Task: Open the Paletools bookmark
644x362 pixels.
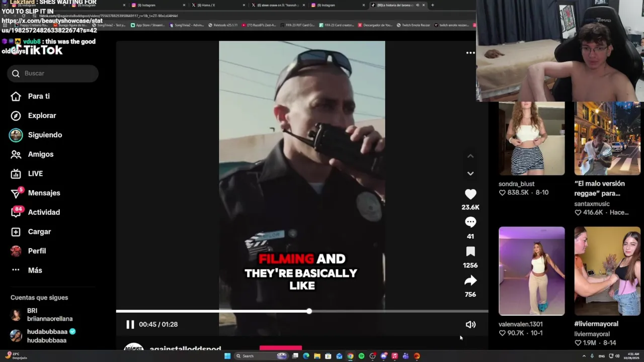Action: pyautogui.click(x=222, y=25)
